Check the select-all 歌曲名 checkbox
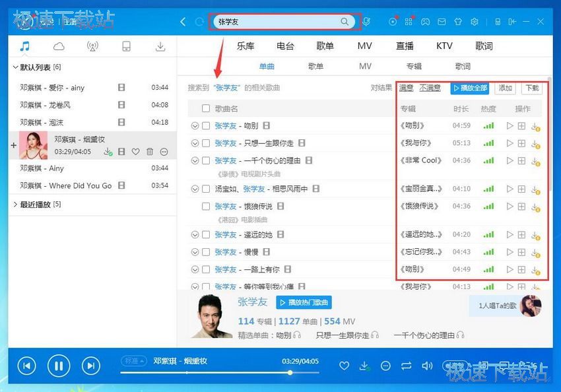Viewport: 561px width, 392px height. [x=206, y=108]
